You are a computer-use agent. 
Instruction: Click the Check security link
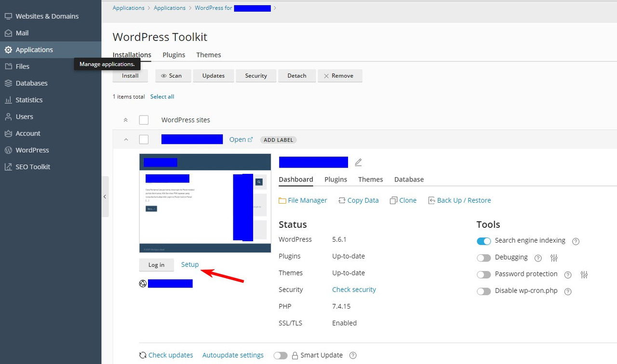tap(354, 289)
